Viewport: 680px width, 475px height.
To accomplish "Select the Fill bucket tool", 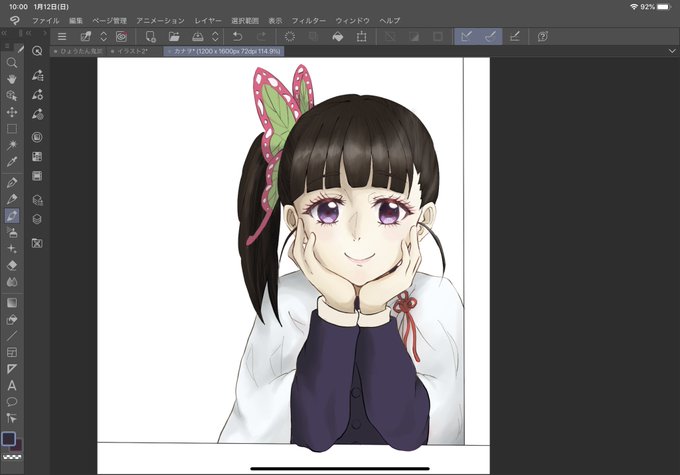I will point(12,319).
